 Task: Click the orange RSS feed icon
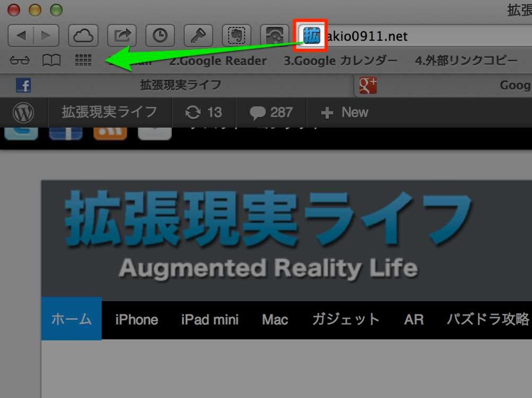click(x=110, y=134)
